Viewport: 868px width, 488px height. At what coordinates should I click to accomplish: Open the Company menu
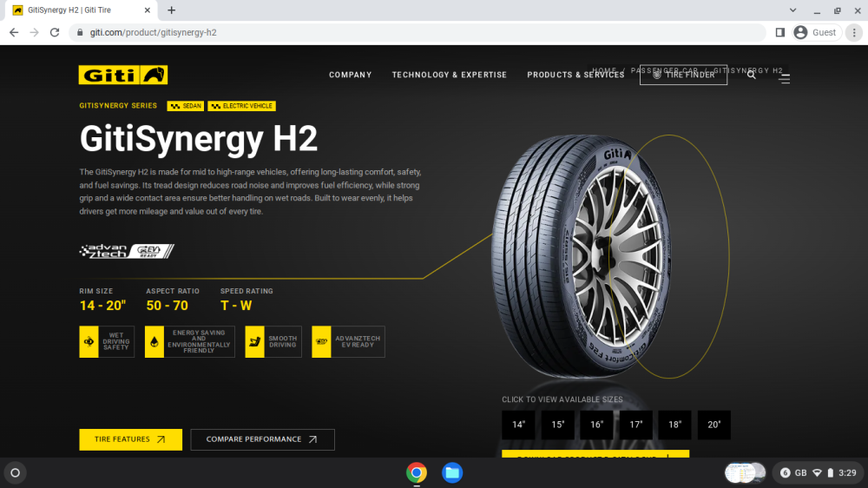click(x=351, y=75)
